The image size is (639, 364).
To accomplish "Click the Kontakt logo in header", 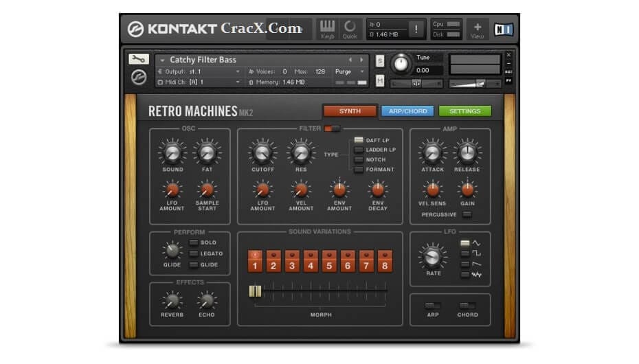I will (135, 29).
